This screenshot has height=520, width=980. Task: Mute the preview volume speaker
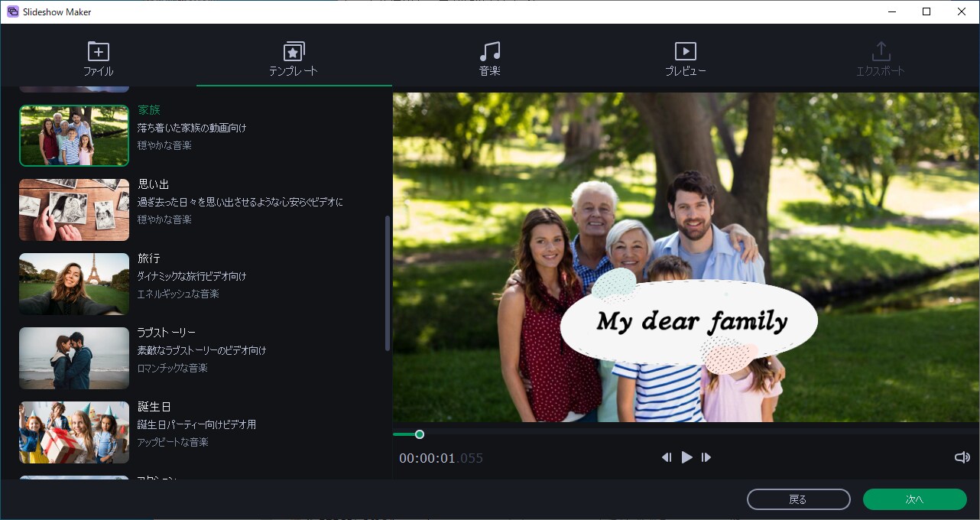coord(962,457)
